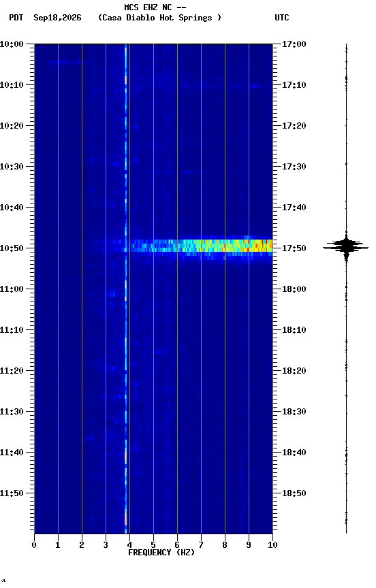Click the '5' frequency axis label
The height and width of the screenshot is (588, 376).
(153, 545)
